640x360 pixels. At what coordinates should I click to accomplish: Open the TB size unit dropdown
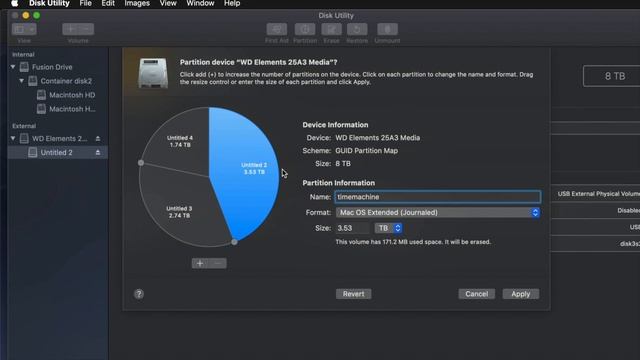click(x=389, y=228)
